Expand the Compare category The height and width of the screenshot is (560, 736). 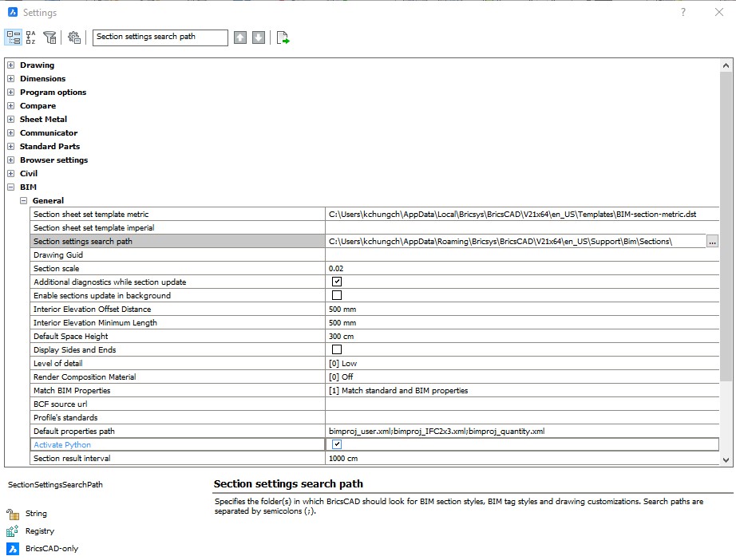(x=11, y=106)
